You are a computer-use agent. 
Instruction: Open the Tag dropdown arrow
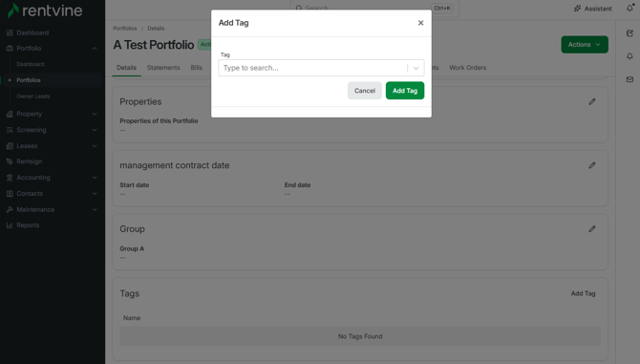[416, 68]
